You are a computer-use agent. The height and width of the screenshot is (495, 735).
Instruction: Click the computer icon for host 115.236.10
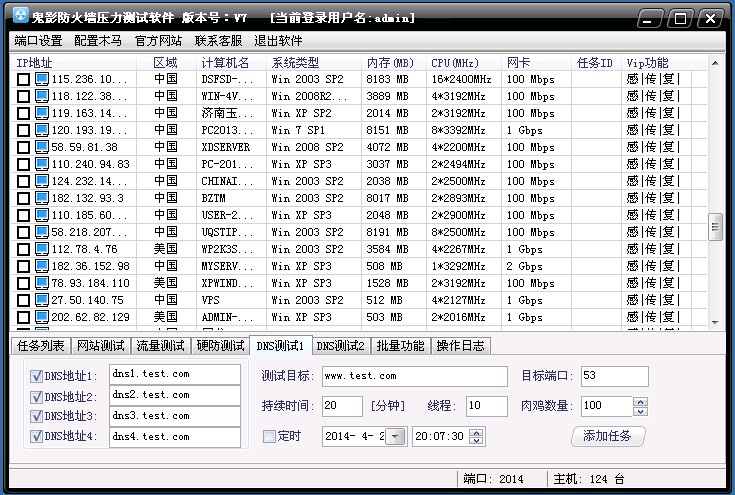tap(42, 79)
